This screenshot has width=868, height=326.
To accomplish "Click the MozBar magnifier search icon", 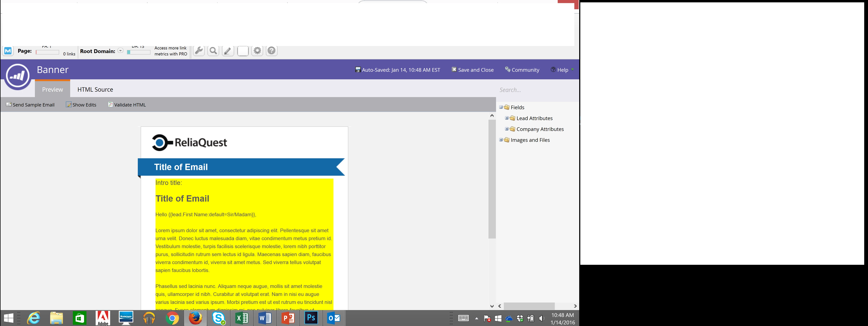I will point(213,51).
